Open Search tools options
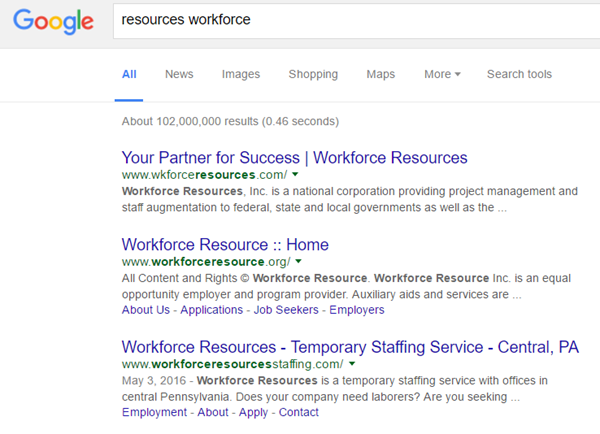The height and width of the screenshot is (434, 600). click(519, 74)
